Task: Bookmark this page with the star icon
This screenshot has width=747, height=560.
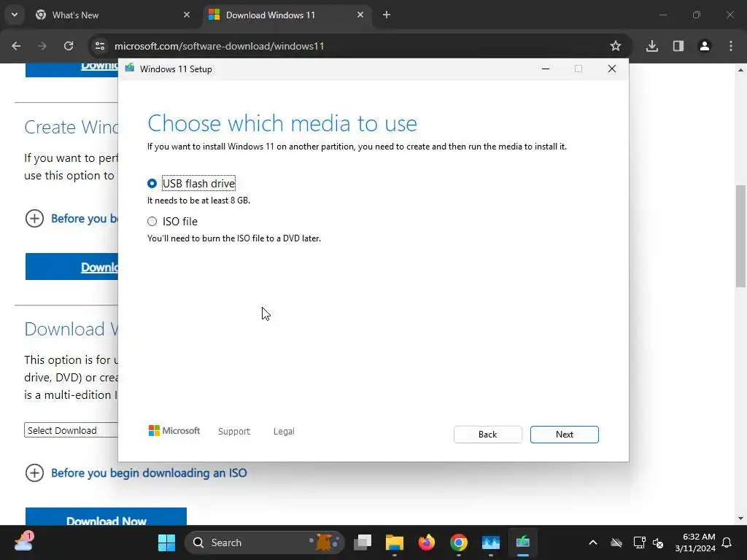Action: point(616,46)
